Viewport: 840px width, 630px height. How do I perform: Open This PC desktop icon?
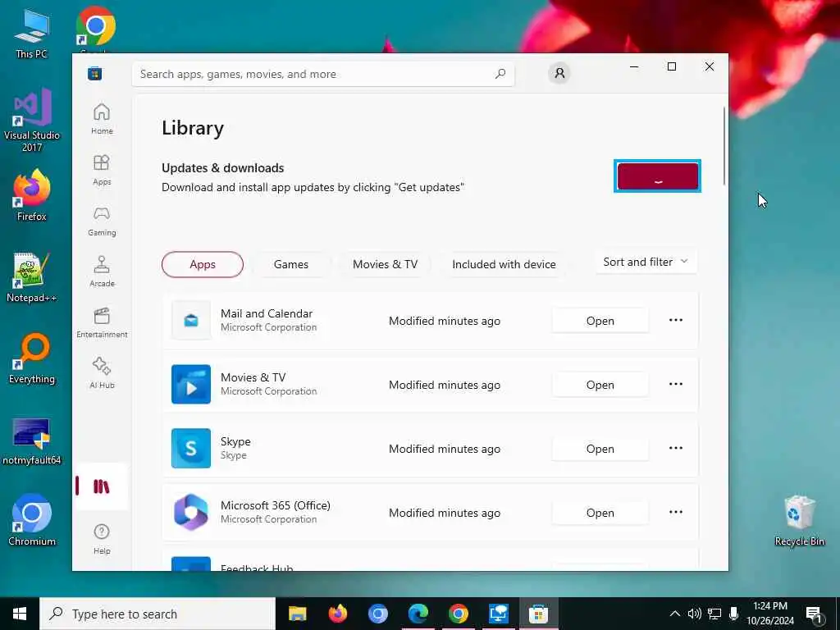[x=32, y=34]
